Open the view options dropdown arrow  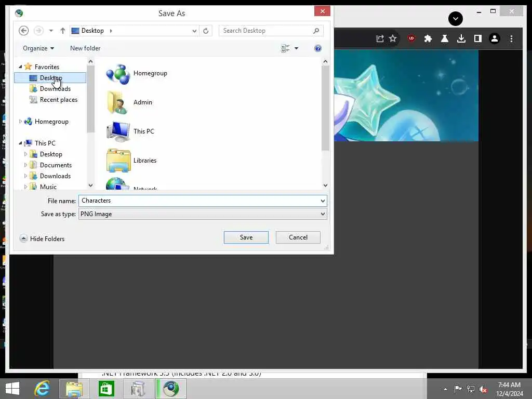click(296, 48)
